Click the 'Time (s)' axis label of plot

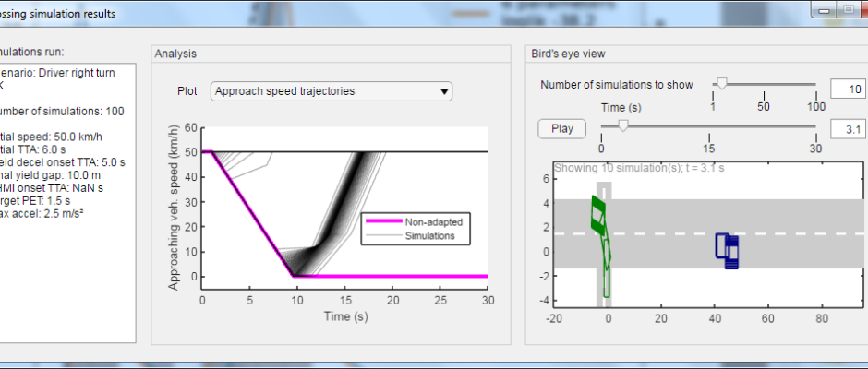tap(345, 316)
